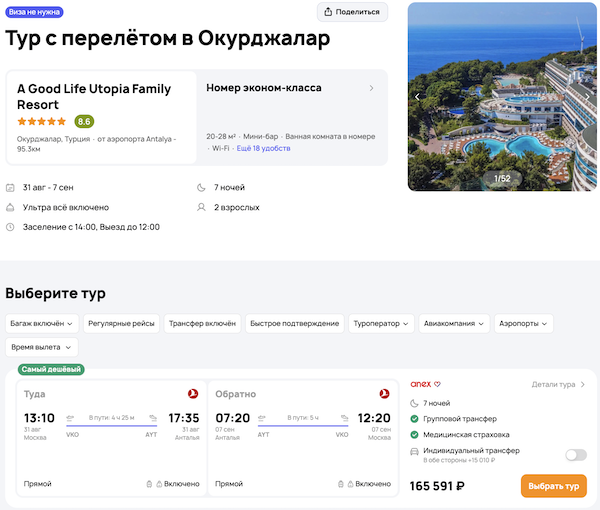Click the heart icon beside anex logo
600x510 pixels.
click(x=437, y=384)
